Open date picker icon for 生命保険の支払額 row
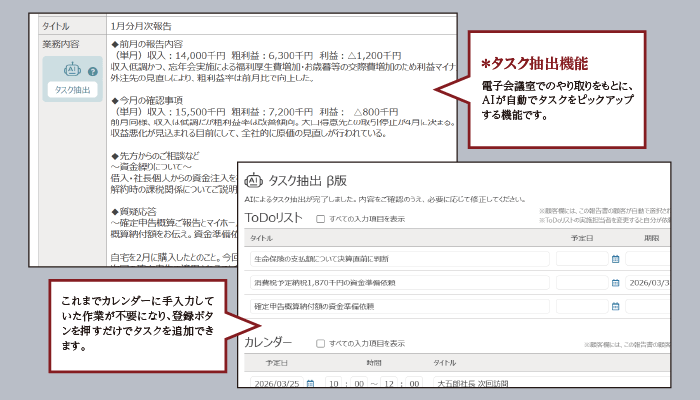 click(x=616, y=259)
